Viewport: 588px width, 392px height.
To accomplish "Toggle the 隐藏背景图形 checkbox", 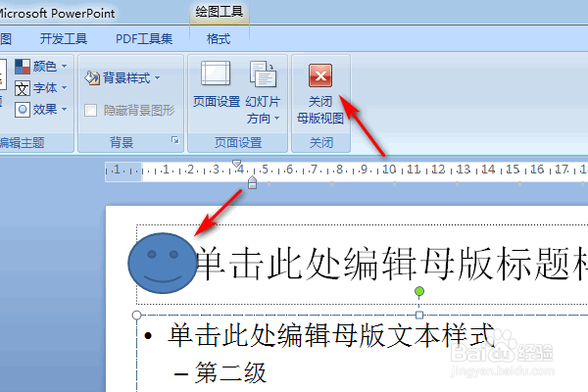I will [90, 111].
